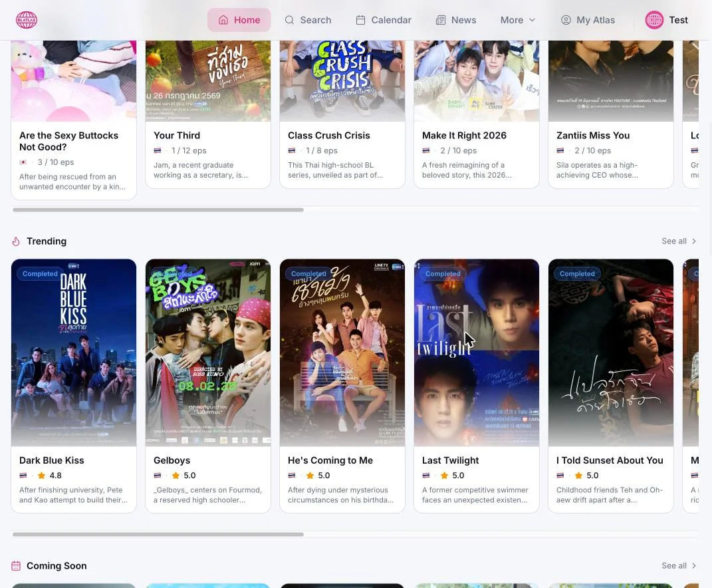Click the Dark Blue Kiss title text
The image size is (712, 588).
[52, 460]
